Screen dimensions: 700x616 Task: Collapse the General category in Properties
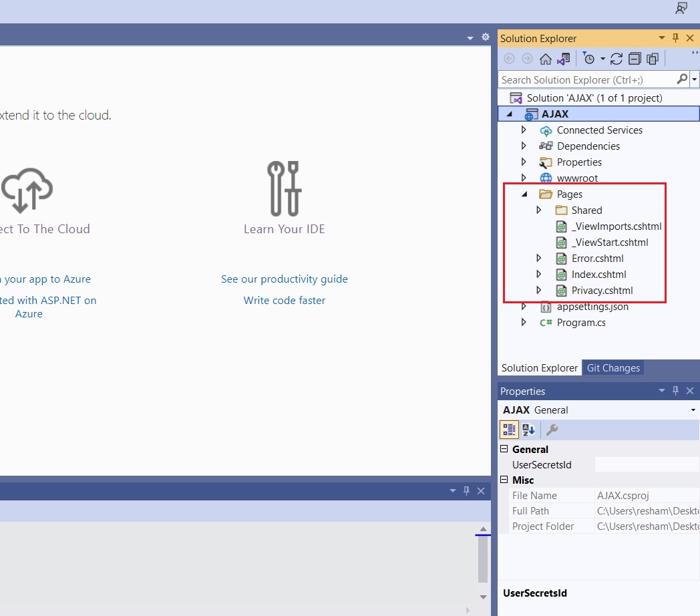tap(504, 449)
